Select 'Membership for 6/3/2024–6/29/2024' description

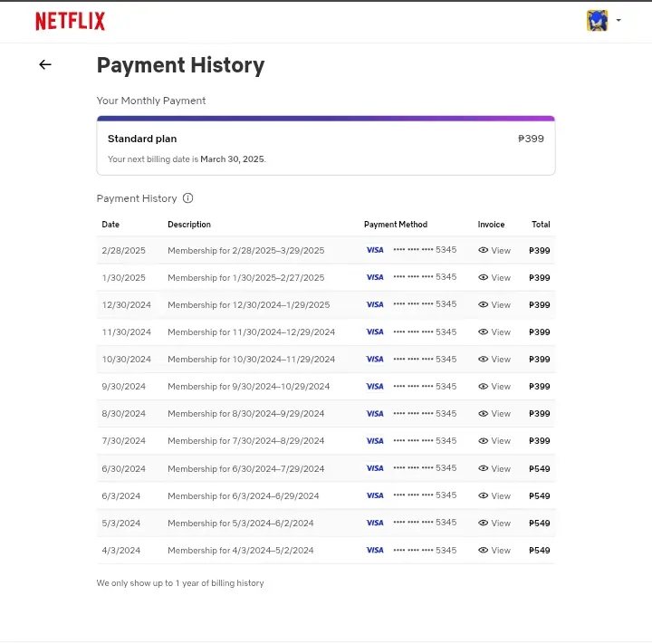pos(244,495)
